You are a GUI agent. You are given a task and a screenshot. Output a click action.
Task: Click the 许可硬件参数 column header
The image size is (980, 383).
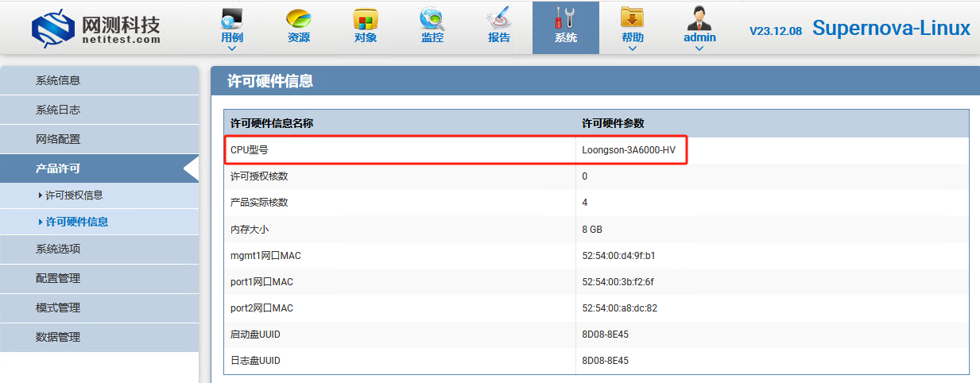pos(613,124)
